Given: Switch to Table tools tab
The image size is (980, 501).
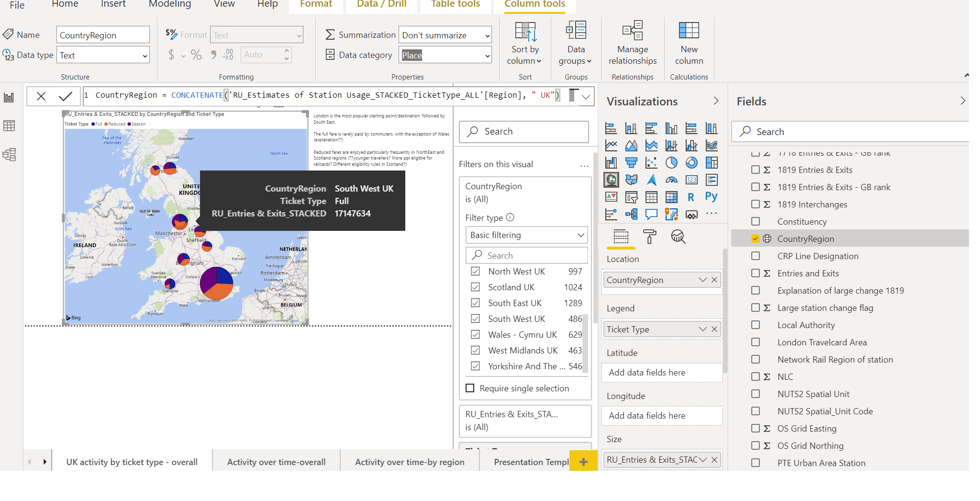Looking at the screenshot, I should (455, 4).
